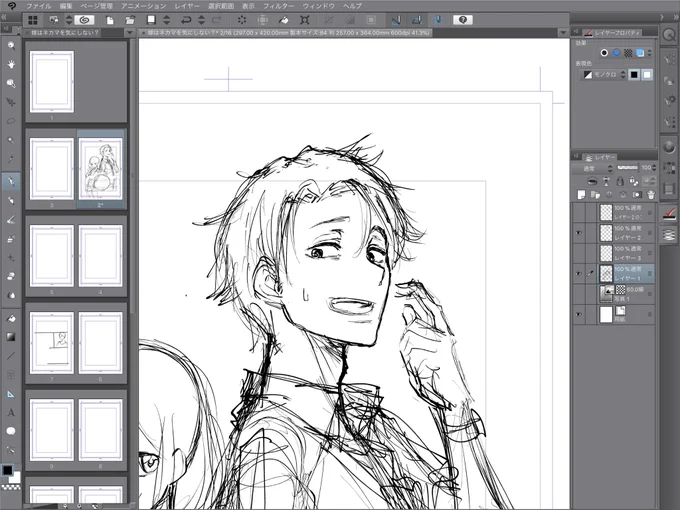The image size is (680, 510).
Task: Select the Airbrush tool
Action: [x=11, y=239]
